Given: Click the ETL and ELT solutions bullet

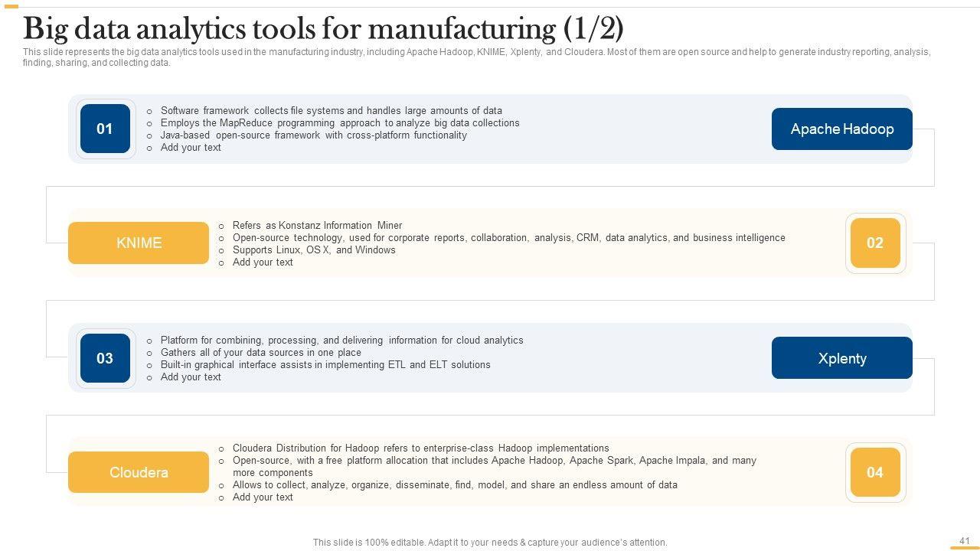Looking at the screenshot, I should point(325,365).
